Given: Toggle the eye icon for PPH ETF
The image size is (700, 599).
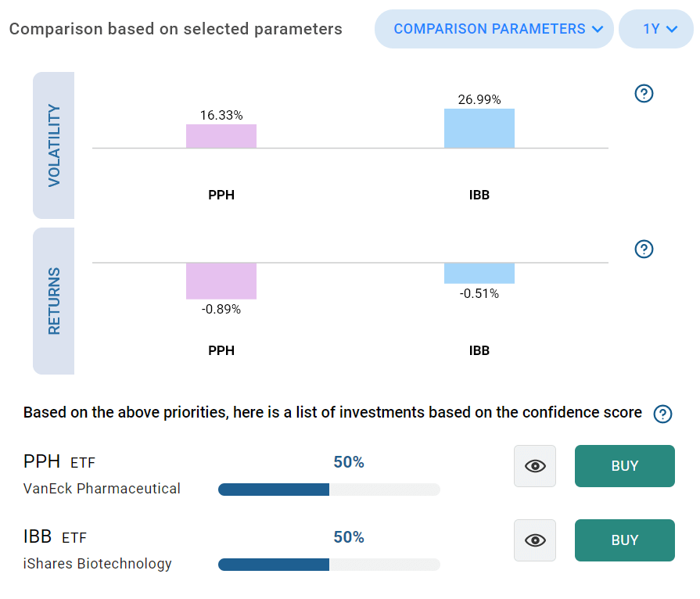Looking at the screenshot, I should (535, 466).
